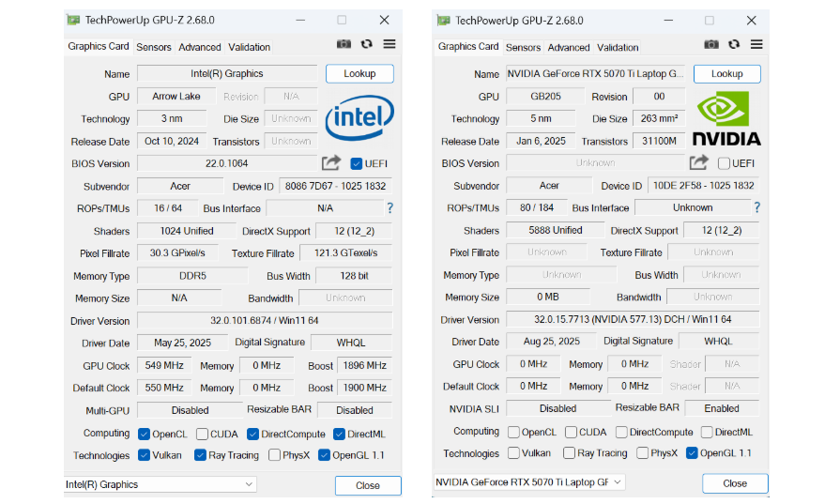Select Graphics Card tab in Intel window
This screenshot has height=504, width=840.
point(99,47)
